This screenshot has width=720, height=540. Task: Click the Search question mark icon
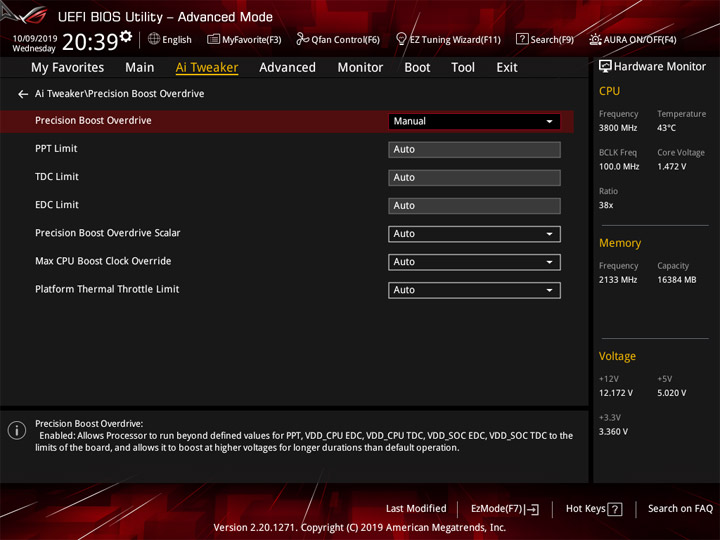(x=522, y=39)
